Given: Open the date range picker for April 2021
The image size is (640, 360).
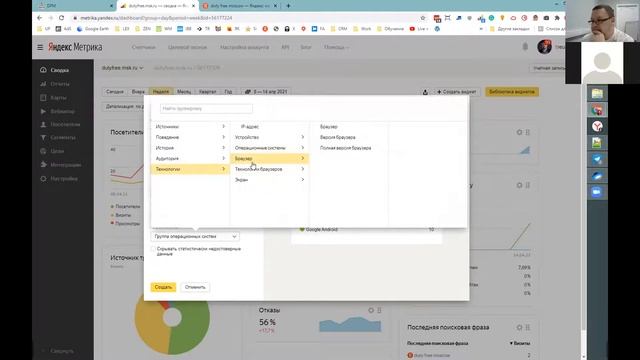Looking at the screenshot, I should [x=266, y=92].
